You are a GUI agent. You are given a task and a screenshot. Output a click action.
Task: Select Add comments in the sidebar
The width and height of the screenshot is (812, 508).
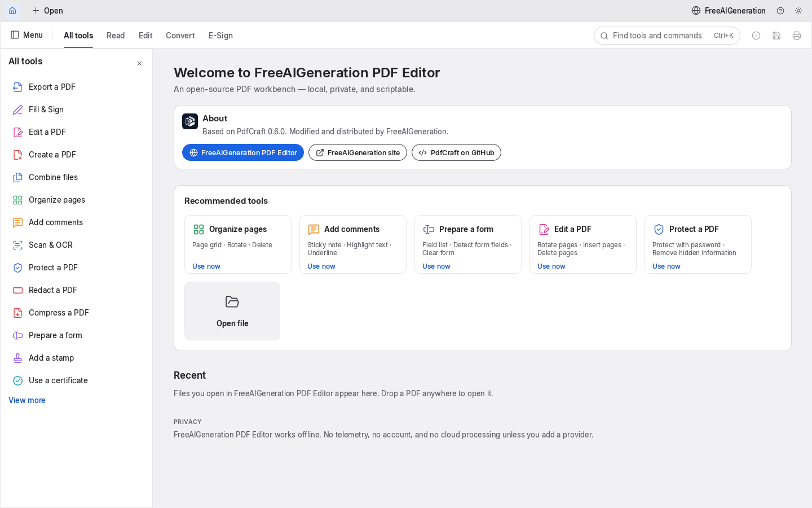[76, 222]
